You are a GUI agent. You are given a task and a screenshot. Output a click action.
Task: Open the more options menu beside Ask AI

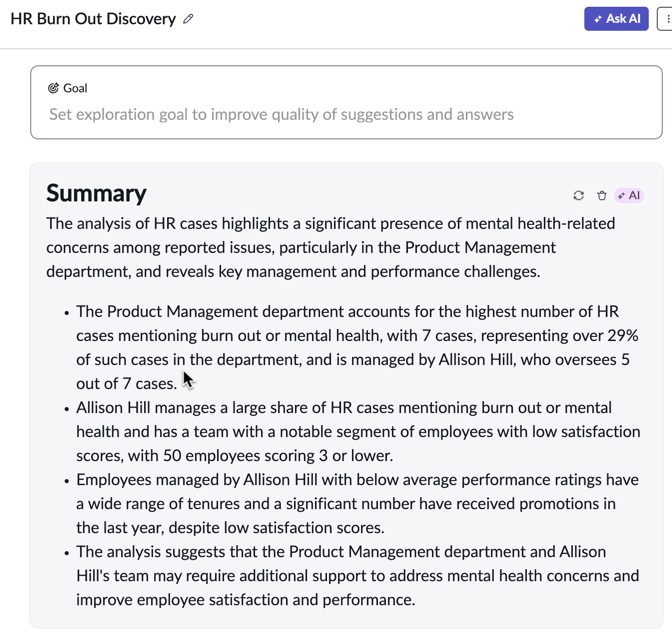(666, 19)
